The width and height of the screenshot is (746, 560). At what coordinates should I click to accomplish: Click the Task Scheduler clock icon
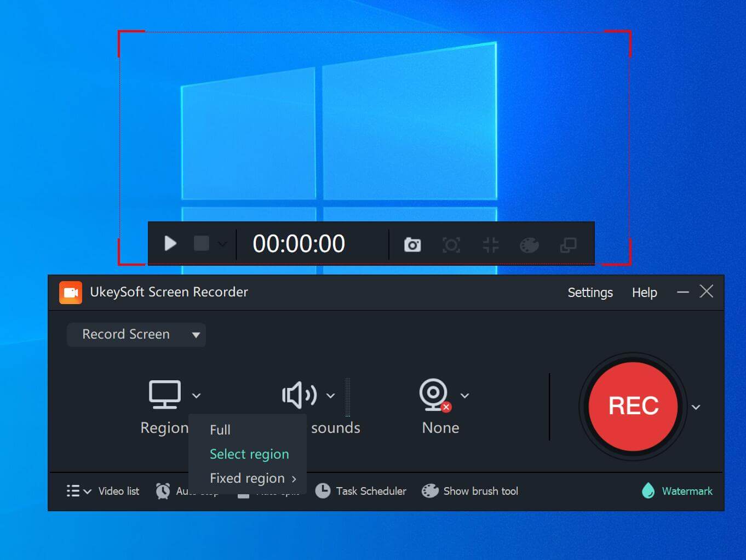[323, 491]
